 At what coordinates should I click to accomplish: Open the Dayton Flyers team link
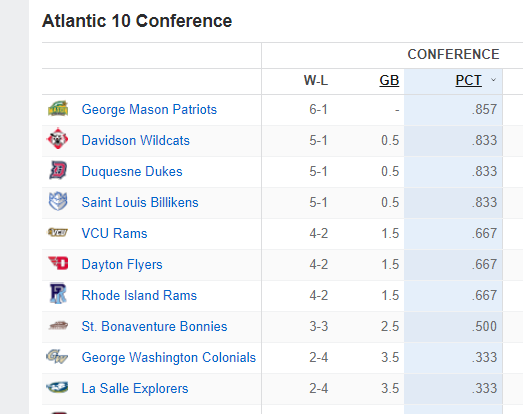pos(122,265)
